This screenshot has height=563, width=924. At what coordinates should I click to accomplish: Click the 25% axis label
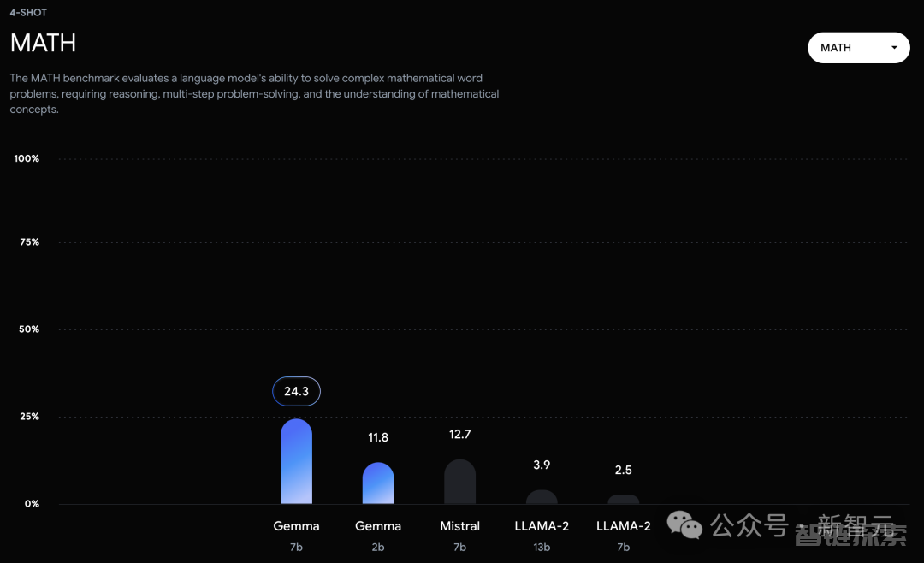(x=29, y=416)
